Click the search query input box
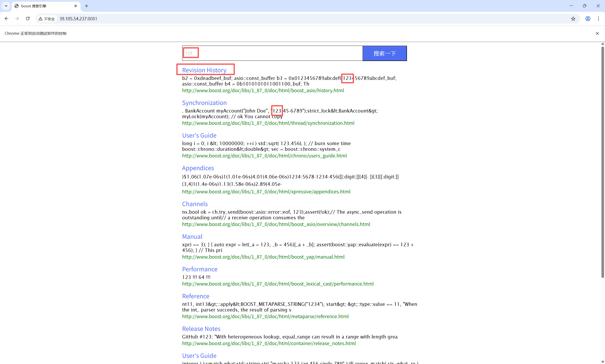This screenshot has height=364, width=605. pos(272,53)
